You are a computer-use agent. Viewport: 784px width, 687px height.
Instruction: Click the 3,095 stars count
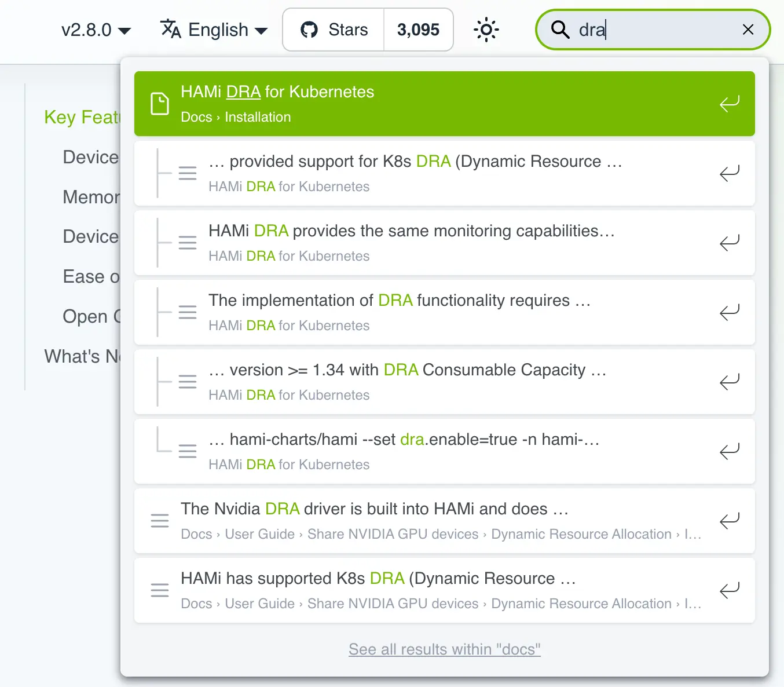pyautogui.click(x=419, y=30)
